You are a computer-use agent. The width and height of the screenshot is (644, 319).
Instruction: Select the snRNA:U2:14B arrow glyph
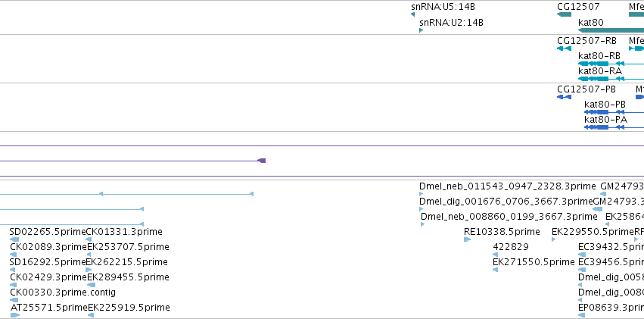click(x=421, y=30)
